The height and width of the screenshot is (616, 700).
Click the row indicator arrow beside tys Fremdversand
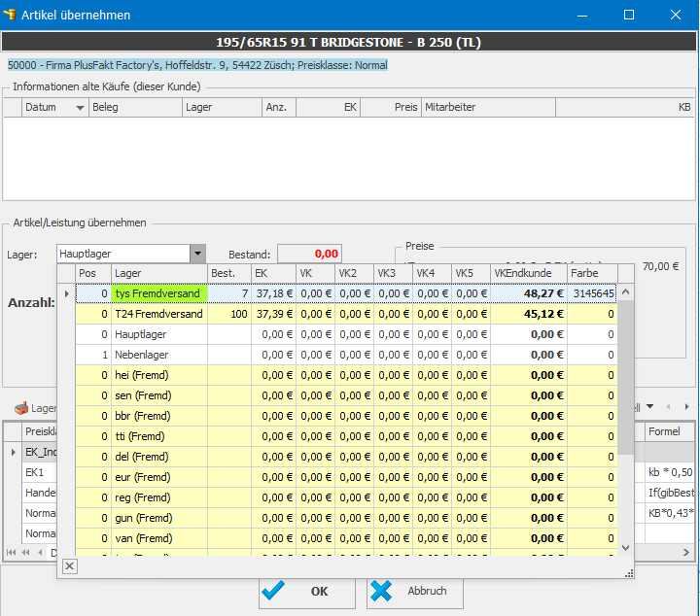66,293
